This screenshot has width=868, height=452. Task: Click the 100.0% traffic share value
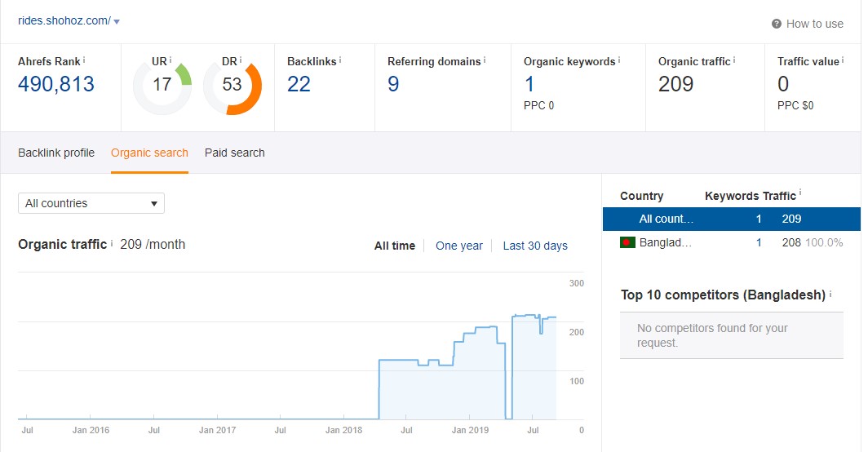click(824, 242)
